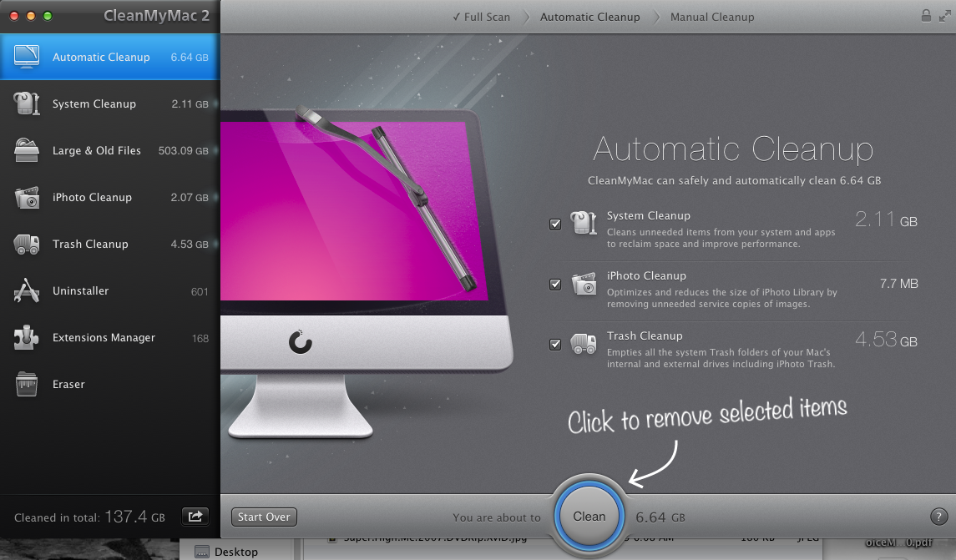956x560 pixels.
Task: Click the iMac illustration with wiper
Action: (366, 271)
